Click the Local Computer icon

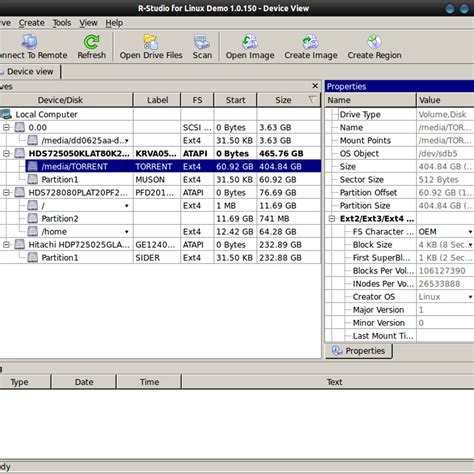(6, 114)
